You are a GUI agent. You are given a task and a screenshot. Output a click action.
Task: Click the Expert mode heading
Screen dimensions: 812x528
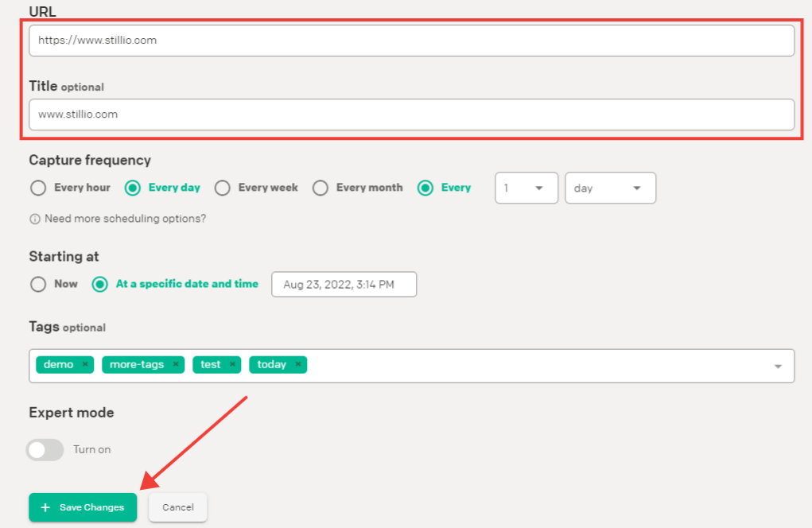coord(72,413)
